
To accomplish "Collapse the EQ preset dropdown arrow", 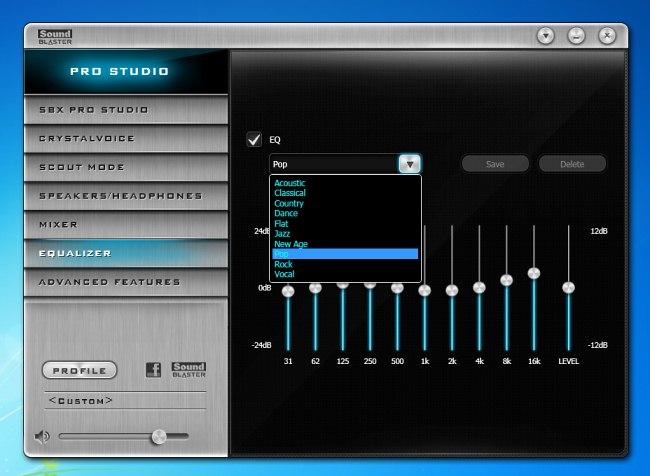I will 410,164.
